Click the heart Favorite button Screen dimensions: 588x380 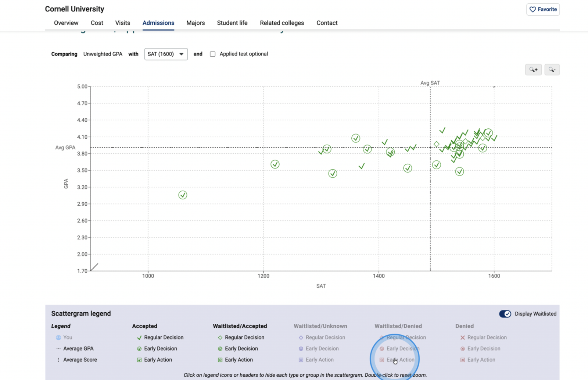pyautogui.click(x=543, y=10)
